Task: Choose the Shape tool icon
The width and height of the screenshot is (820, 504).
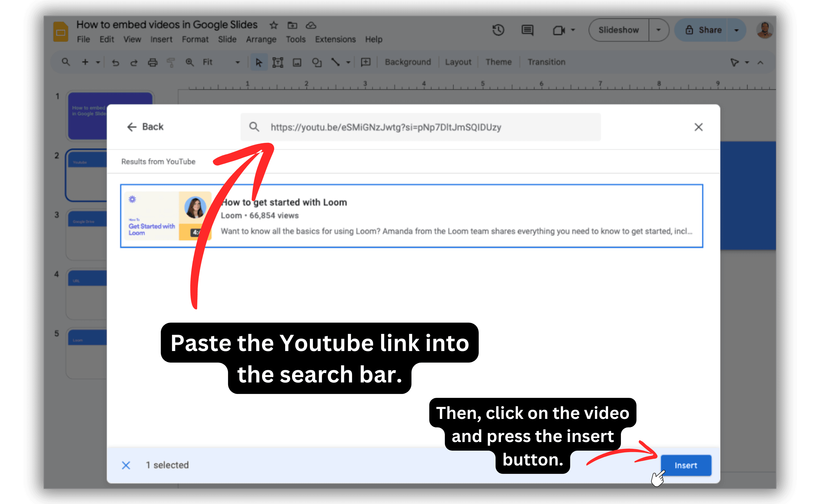Action: (x=316, y=62)
